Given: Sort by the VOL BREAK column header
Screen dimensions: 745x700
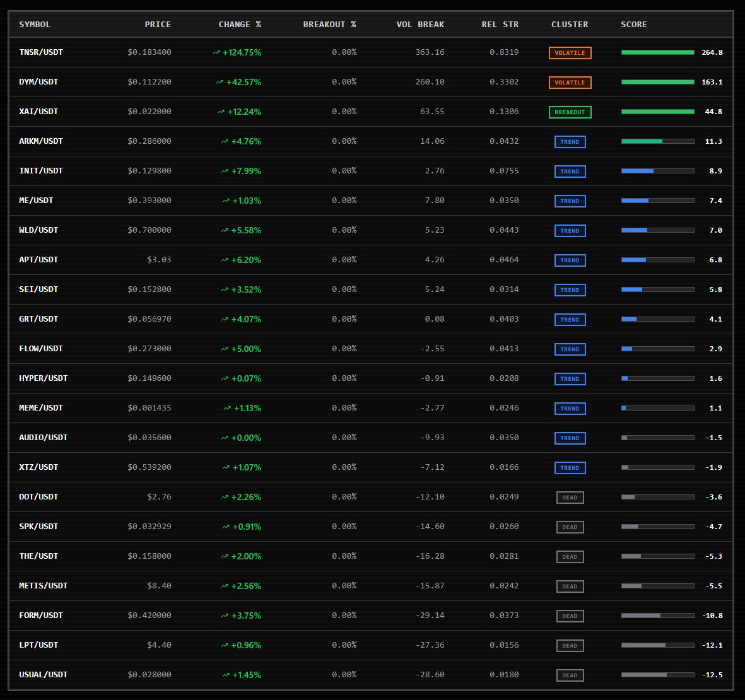Looking at the screenshot, I should click(x=421, y=24).
